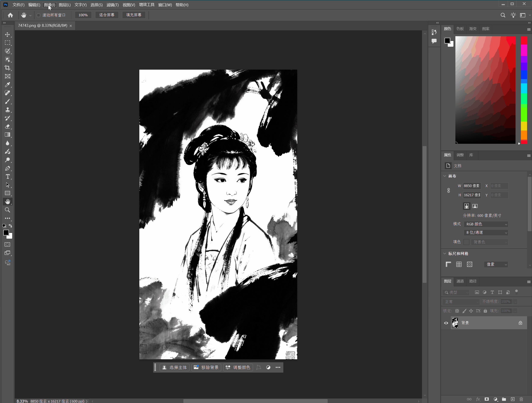
Task: Collapse the 标尺和网格 section
Action: coord(445,253)
